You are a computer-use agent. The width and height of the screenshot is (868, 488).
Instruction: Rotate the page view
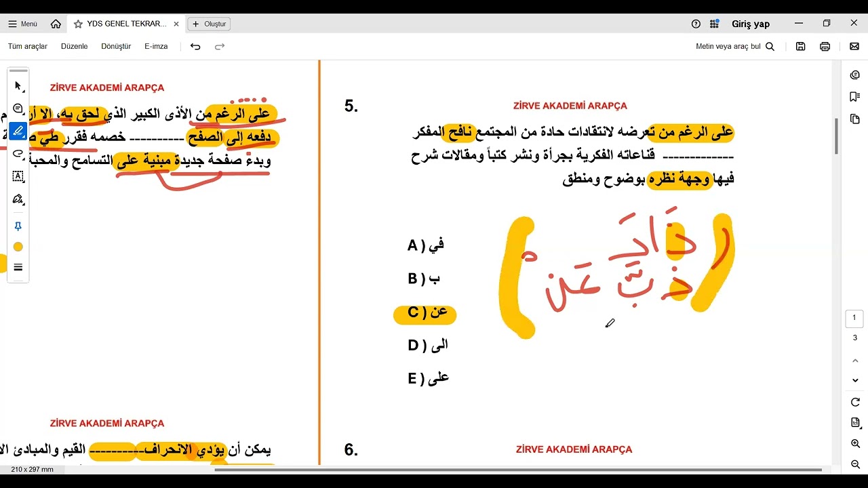click(855, 402)
